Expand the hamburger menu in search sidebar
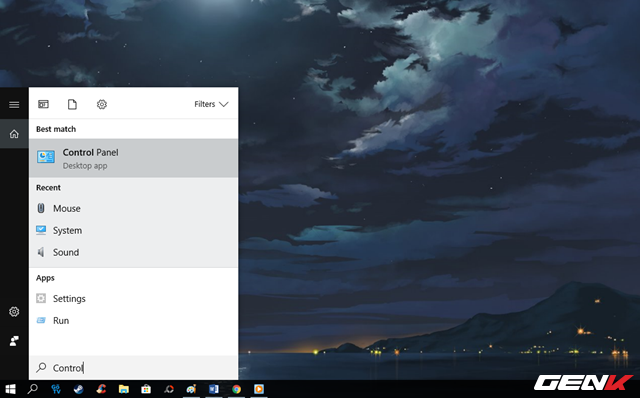 pos(14,105)
